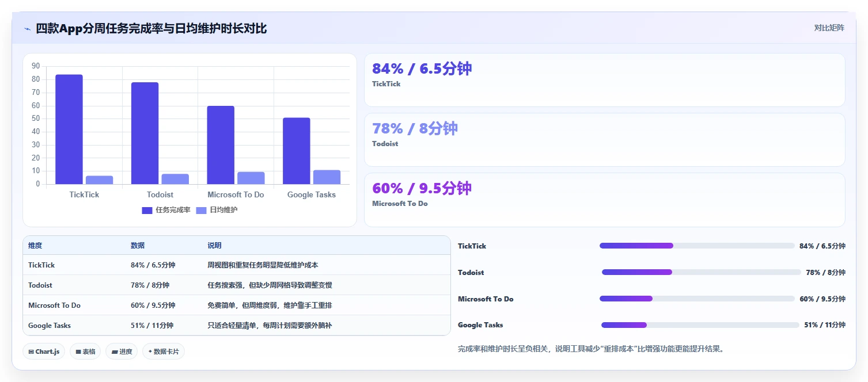The width and height of the screenshot is (868, 382).
Task: Click the note 任务搜索强，但缺少周网格导致调整变慢
Action: tap(270, 285)
